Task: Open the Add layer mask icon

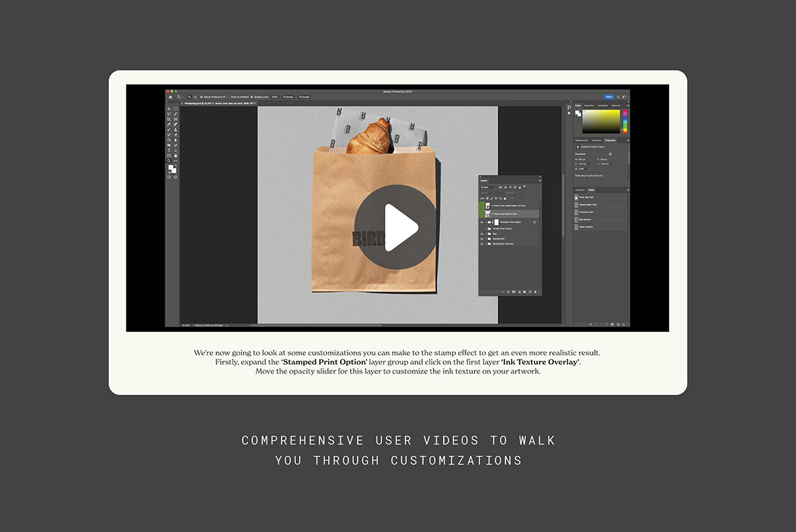Action: pos(514,291)
